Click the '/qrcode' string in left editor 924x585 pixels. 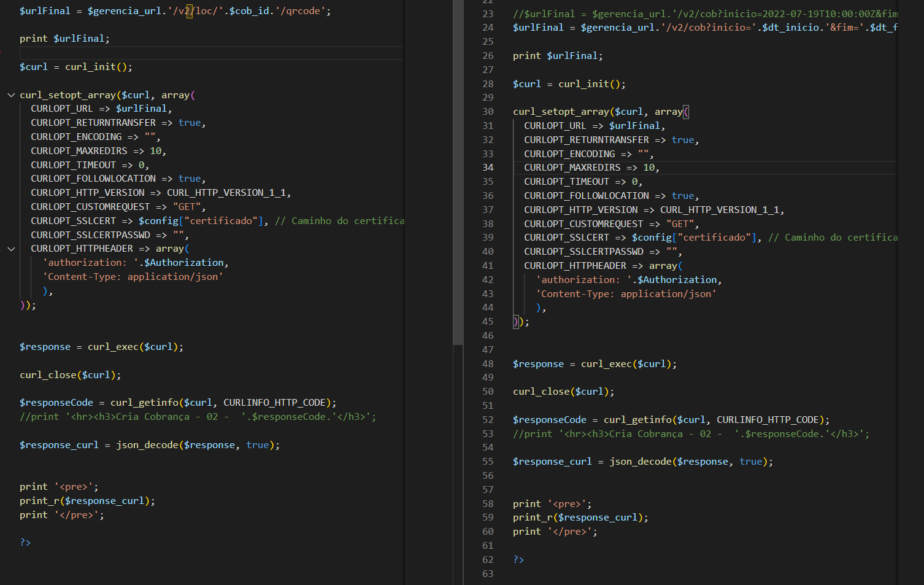click(301, 11)
